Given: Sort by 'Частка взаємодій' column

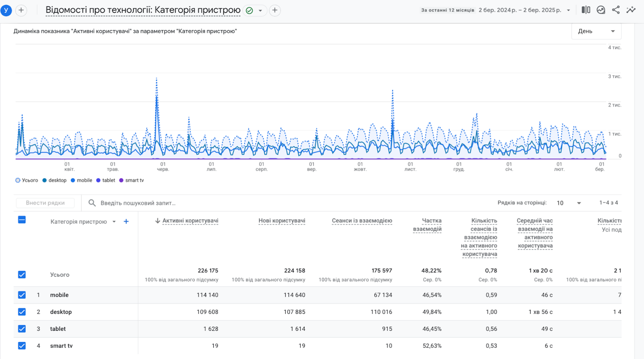Looking at the screenshot, I should pos(427,225).
